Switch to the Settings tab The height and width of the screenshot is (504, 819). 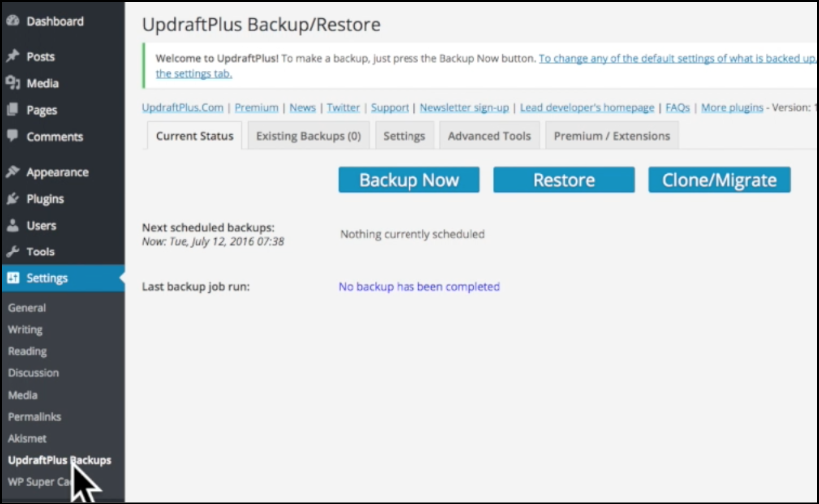[x=405, y=136]
